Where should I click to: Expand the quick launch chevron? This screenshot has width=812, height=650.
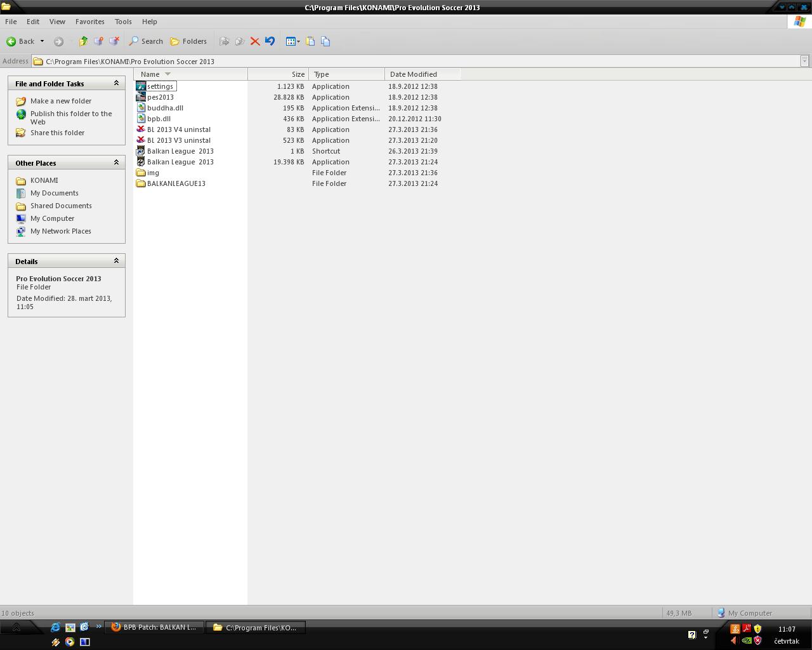tap(98, 627)
